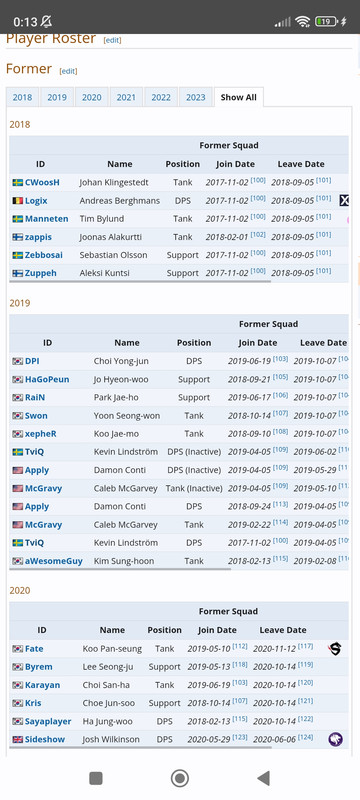Open Karayan player page
This screenshot has height=800, width=360.
point(42,685)
